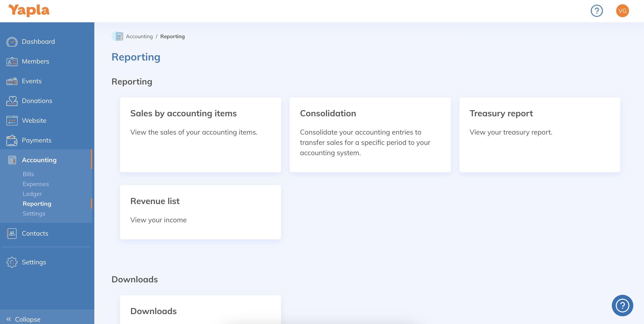The image size is (644, 324).
Task: Click the Yapla logo
Action: (x=29, y=11)
